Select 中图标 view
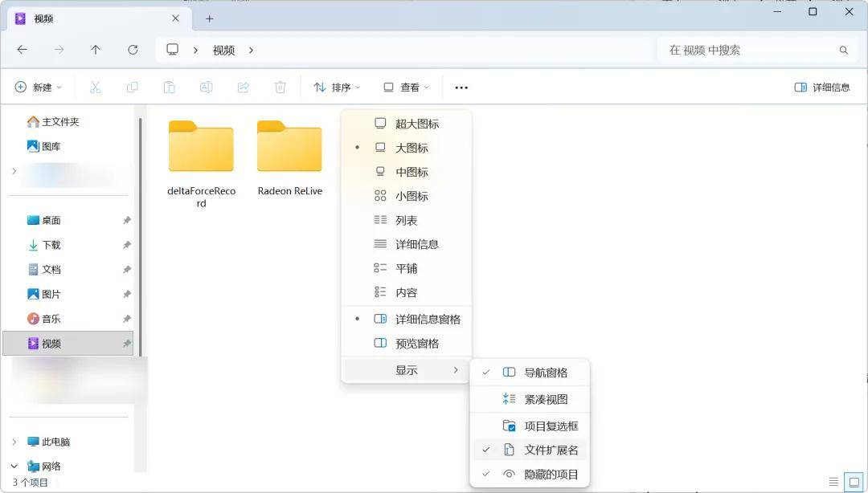 407,172
